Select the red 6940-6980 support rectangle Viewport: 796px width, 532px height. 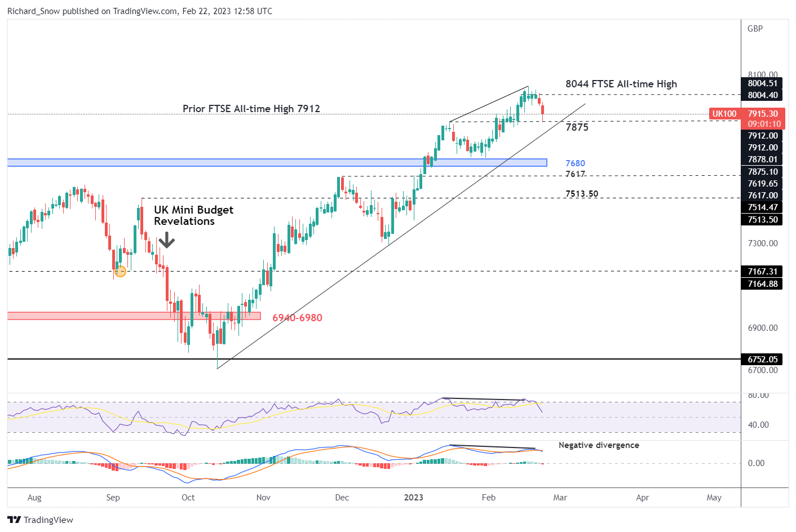134,316
